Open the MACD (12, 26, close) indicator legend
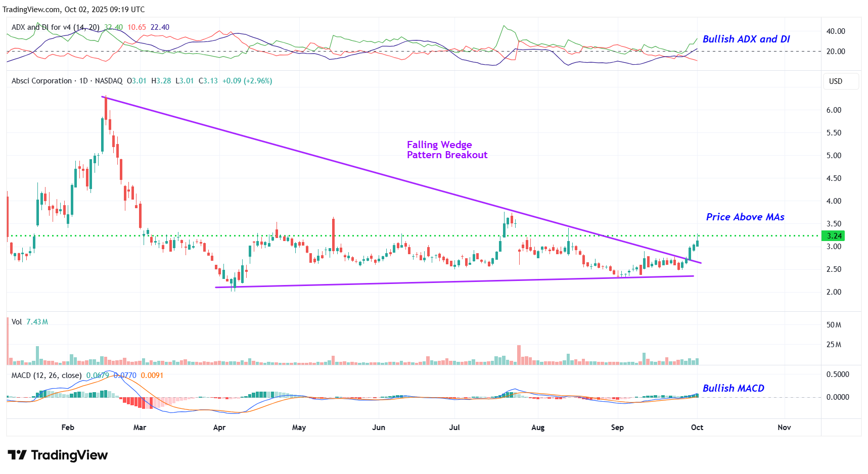This screenshot has height=474, width=868. (x=46, y=375)
